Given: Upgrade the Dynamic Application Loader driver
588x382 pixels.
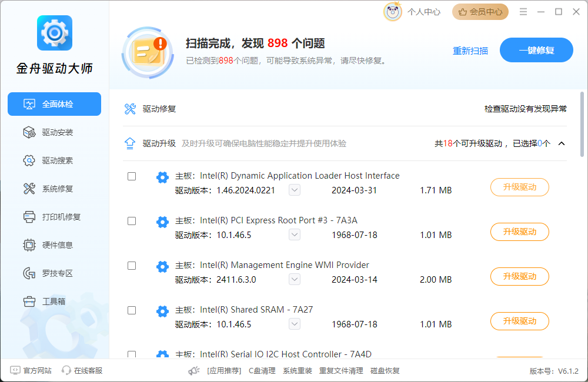Looking at the screenshot, I should 520,187.
